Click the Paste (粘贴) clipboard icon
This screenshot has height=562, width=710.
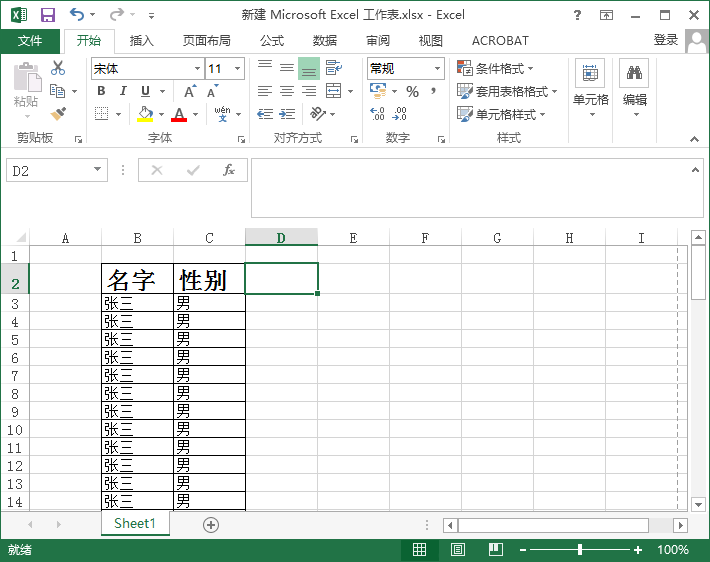(x=26, y=78)
